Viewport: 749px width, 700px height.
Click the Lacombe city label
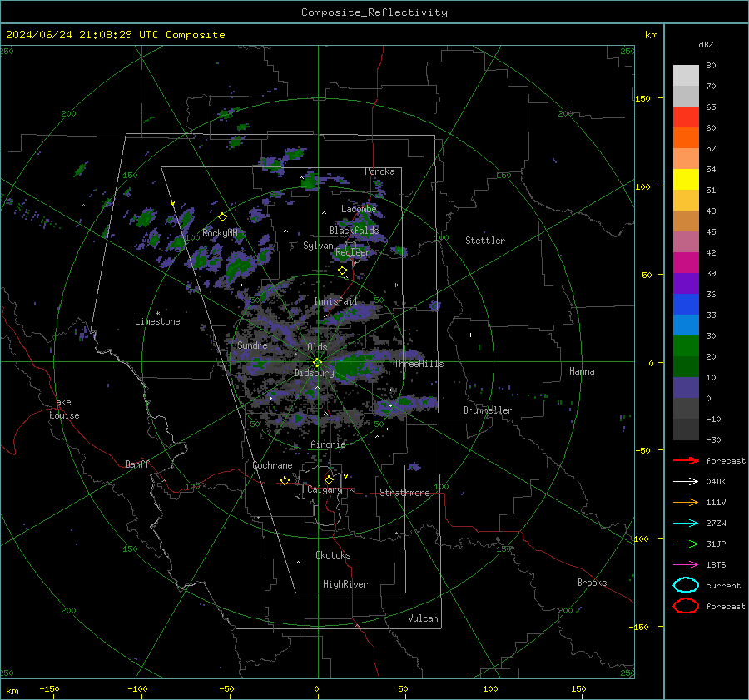click(x=359, y=209)
